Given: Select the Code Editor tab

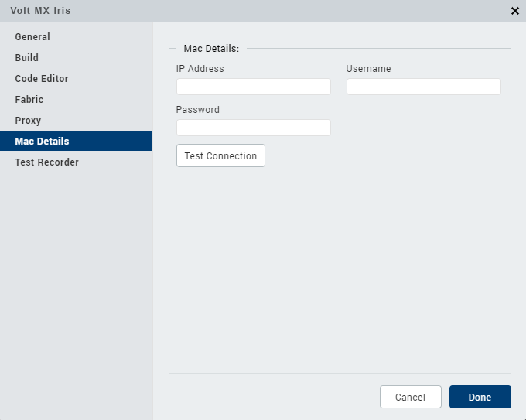Looking at the screenshot, I should tap(42, 79).
